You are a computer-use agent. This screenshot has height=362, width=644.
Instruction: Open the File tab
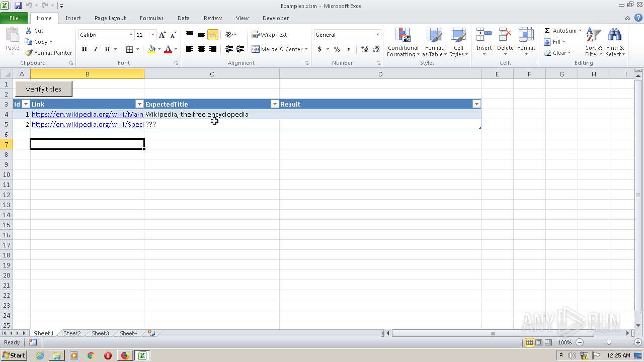tap(14, 18)
